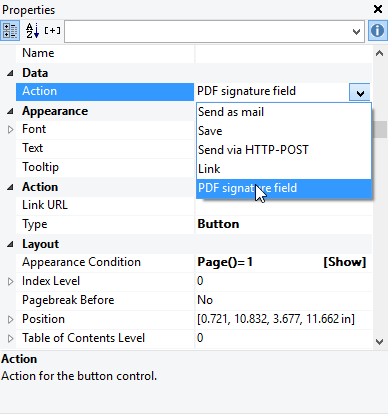Click the Link URL value field
The width and height of the screenshot is (388, 414).
[x=284, y=207]
